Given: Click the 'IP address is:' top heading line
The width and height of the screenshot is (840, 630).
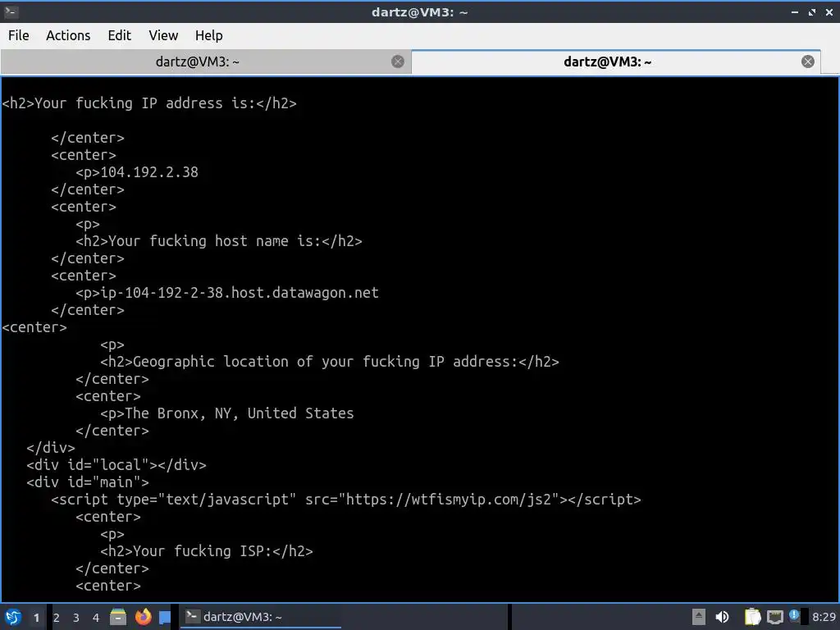Looking at the screenshot, I should [x=149, y=103].
